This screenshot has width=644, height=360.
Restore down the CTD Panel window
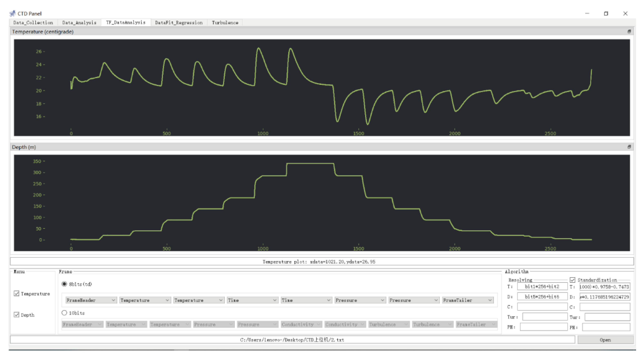click(x=606, y=13)
